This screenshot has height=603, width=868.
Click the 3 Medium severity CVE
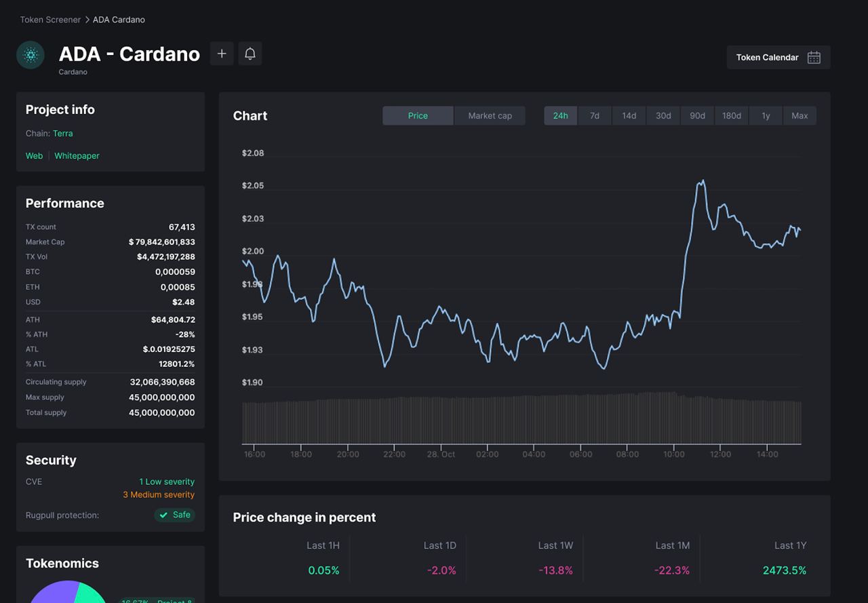point(159,495)
